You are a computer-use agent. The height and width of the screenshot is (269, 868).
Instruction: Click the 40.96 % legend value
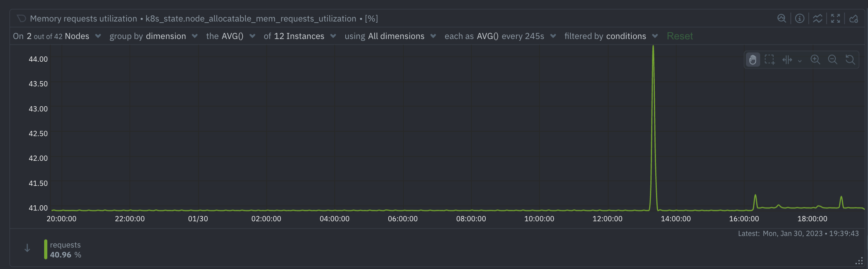[66, 255]
